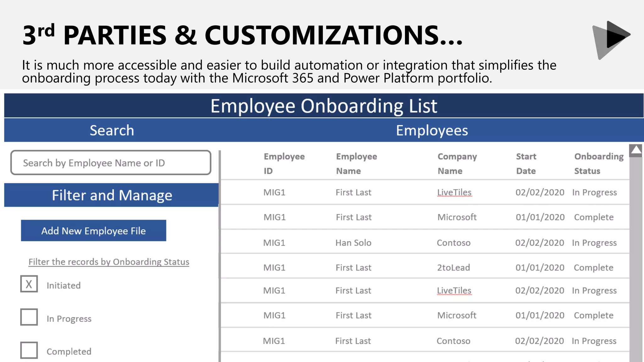Uncheck the Initiated checkbox
The image size is (644, 362).
[x=29, y=284]
